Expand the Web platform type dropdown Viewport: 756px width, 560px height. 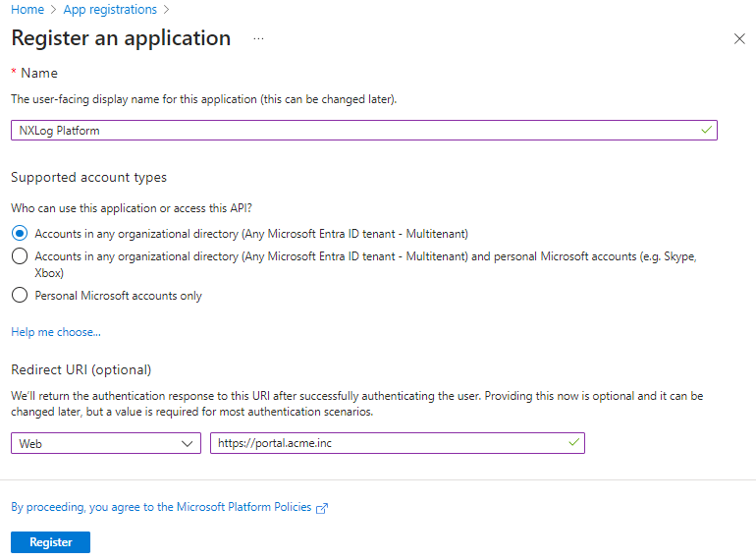pyautogui.click(x=106, y=444)
